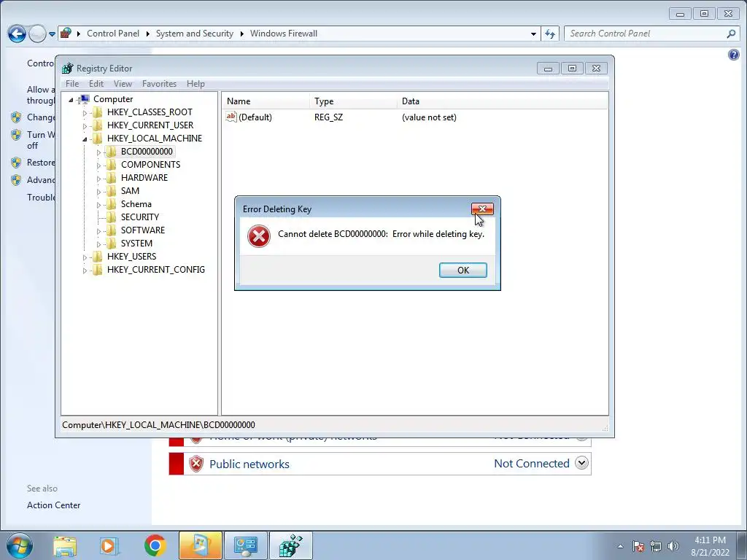This screenshot has width=747, height=560.
Task: Select the (value not set) data cell
Action: coord(429,117)
